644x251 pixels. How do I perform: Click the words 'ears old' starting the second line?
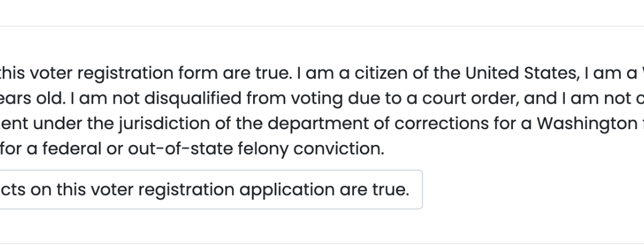point(33,99)
